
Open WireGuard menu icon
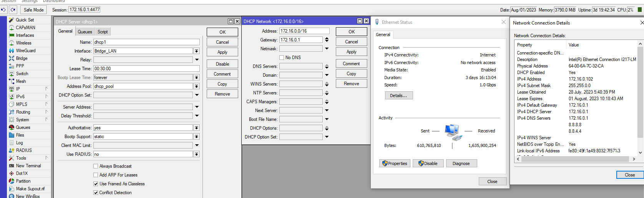click(x=12, y=51)
